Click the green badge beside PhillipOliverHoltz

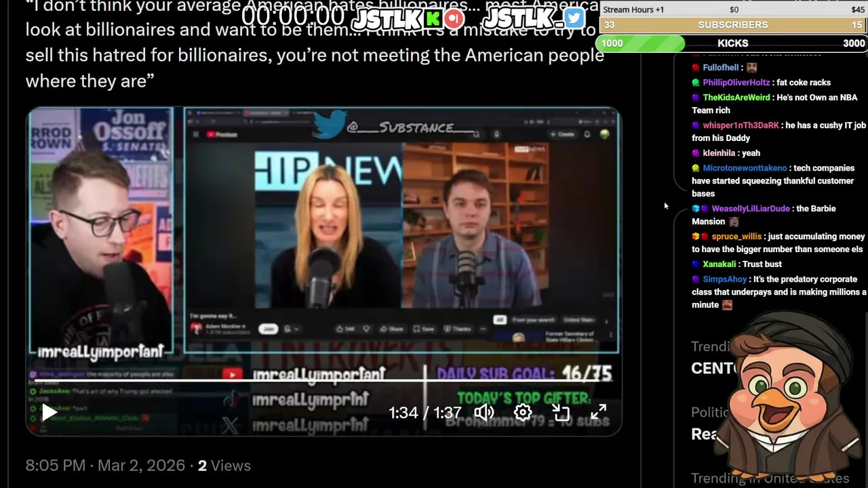pyautogui.click(x=696, y=83)
